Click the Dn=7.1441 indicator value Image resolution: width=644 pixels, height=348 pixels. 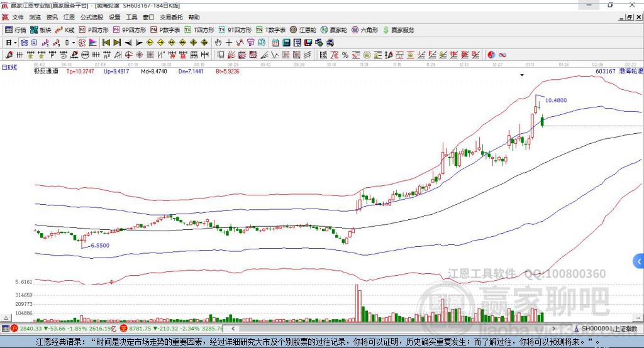click(x=191, y=72)
